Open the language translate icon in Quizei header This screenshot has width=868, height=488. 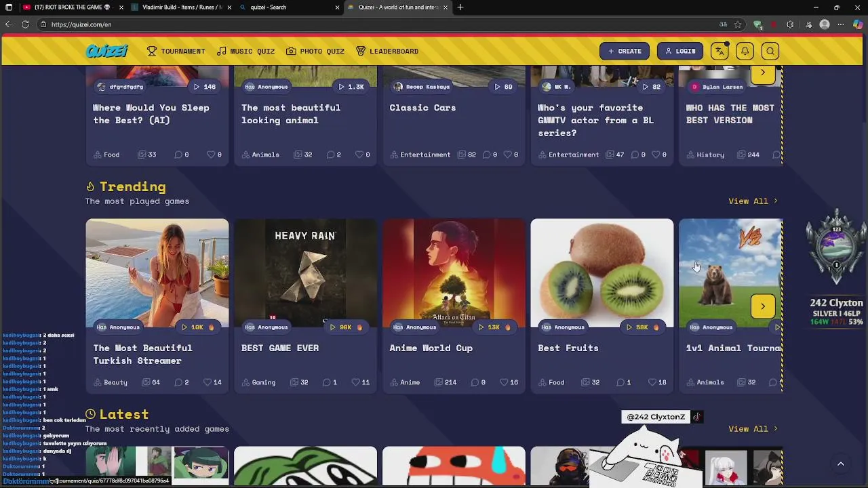(x=719, y=52)
